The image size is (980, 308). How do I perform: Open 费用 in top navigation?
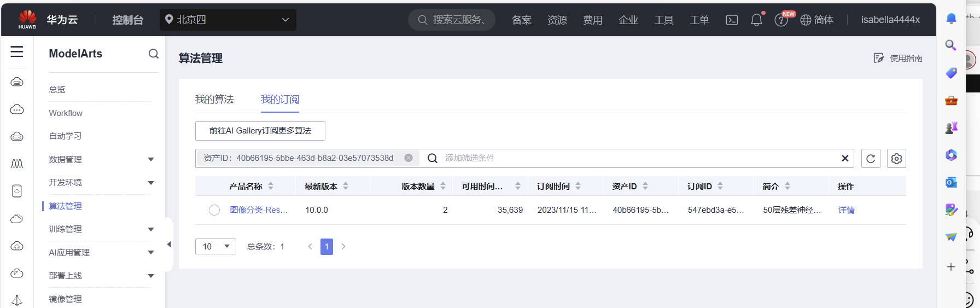tap(593, 20)
